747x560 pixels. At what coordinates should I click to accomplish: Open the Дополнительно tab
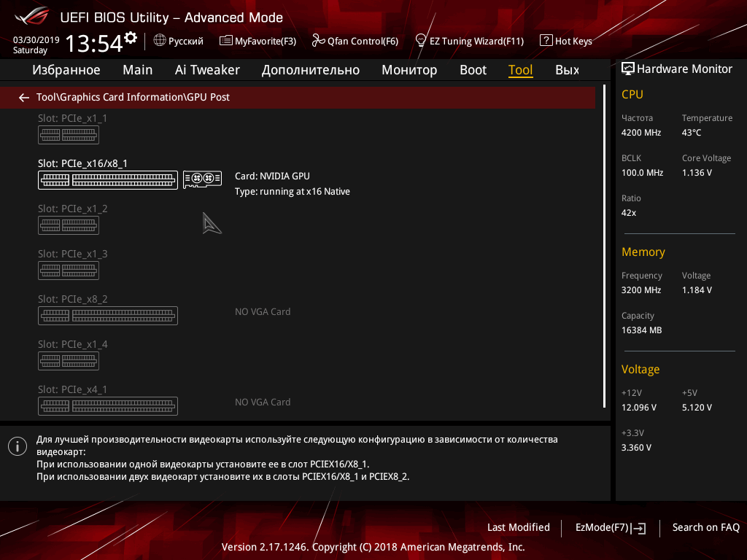click(x=311, y=70)
